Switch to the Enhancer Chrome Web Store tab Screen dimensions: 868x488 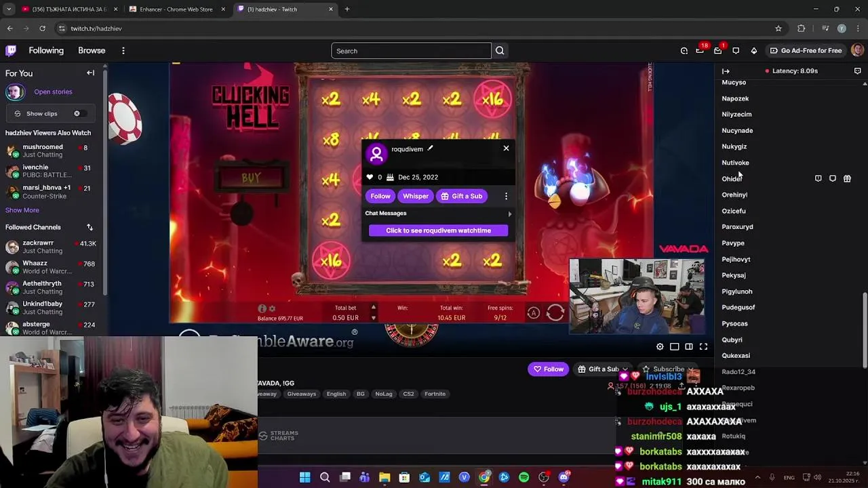pos(176,9)
